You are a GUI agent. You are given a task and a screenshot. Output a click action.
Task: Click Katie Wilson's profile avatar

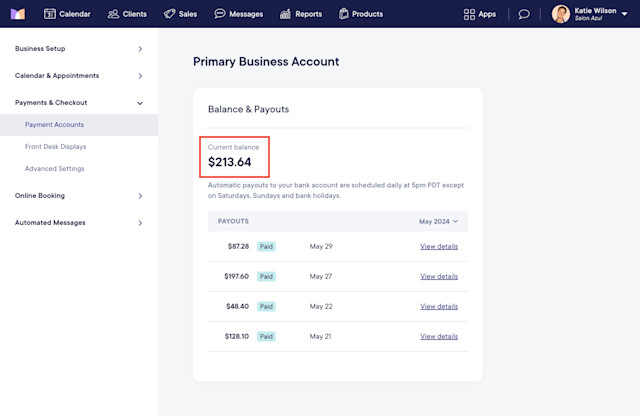coord(561,14)
